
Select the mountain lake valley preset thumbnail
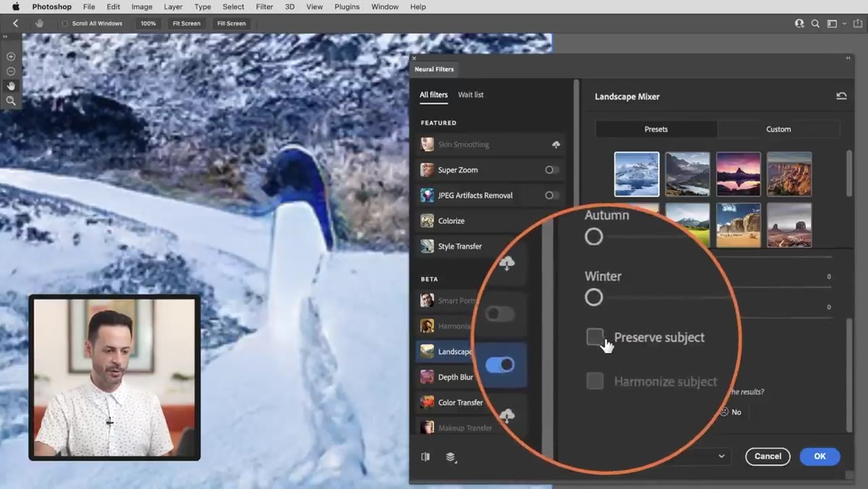point(688,174)
